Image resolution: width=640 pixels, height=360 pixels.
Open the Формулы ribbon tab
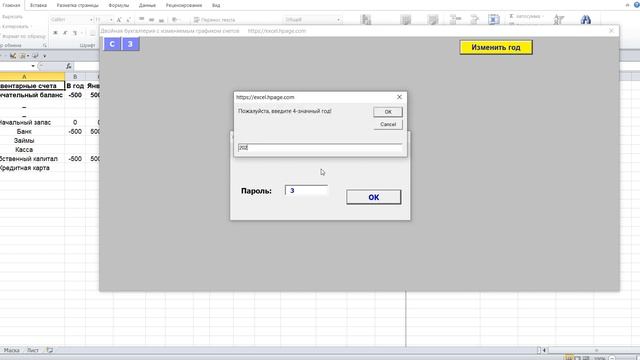click(x=119, y=5)
